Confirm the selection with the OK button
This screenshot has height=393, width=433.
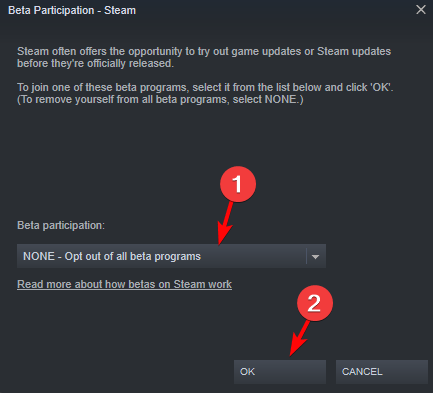pyautogui.click(x=280, y=372)
